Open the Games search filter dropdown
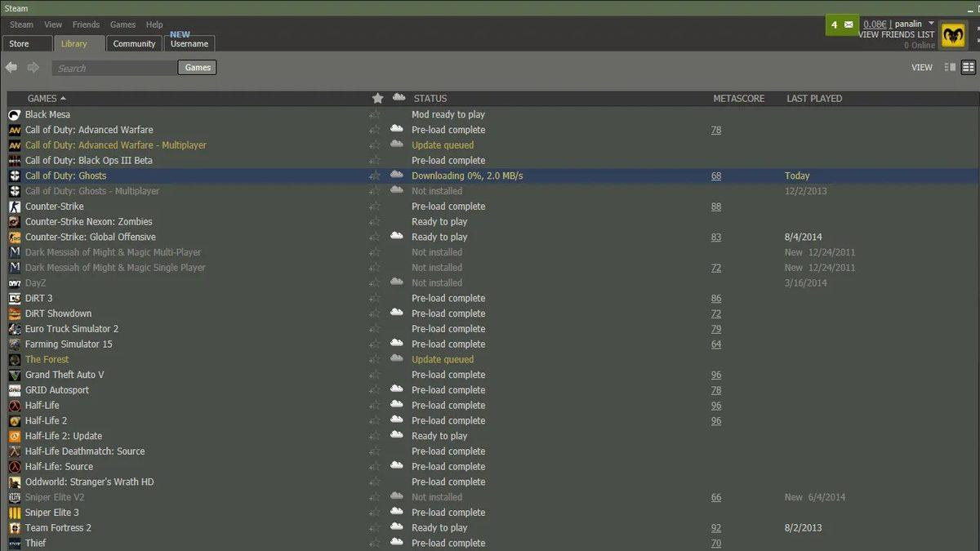The width and height of the screenshot is (980, 551). (x=197, y=68)
